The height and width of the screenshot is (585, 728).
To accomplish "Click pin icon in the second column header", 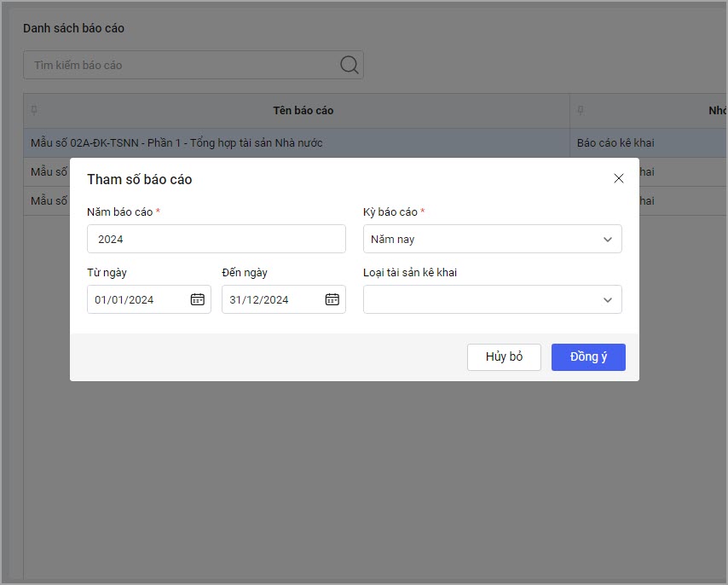I will (581, 110).
